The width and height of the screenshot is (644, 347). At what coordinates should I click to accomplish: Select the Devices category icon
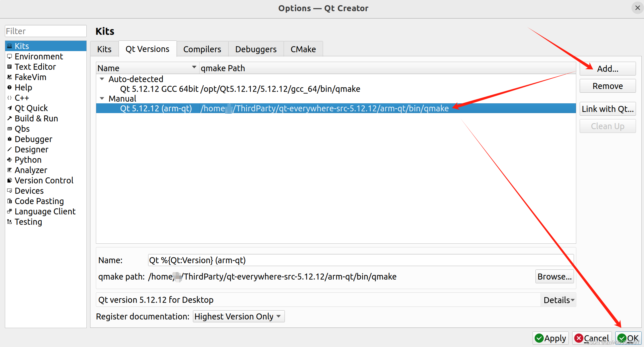[x=9, y=191]
